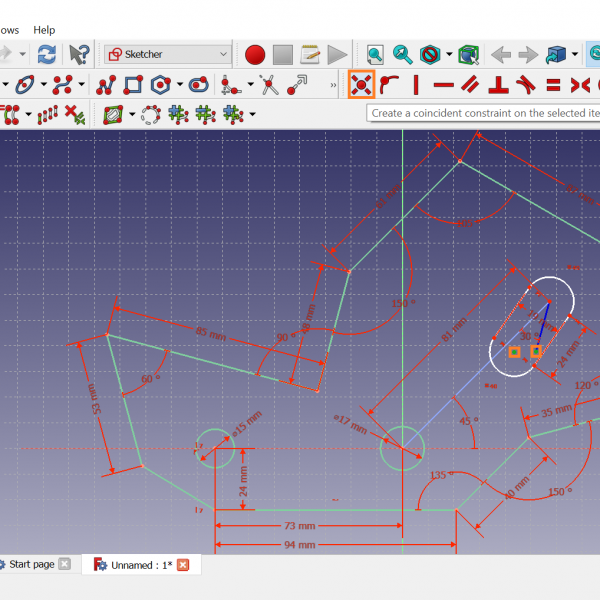This screenshot has width=600, height=600.
Task: Pick the create rectangle tool
Action: (130, 85)
